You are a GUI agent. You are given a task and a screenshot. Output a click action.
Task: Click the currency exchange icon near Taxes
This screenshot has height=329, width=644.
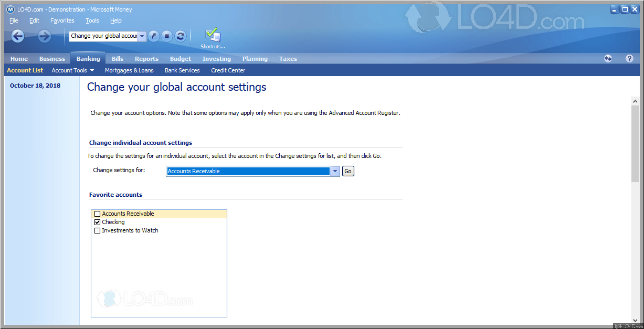[x=609, y=59]
